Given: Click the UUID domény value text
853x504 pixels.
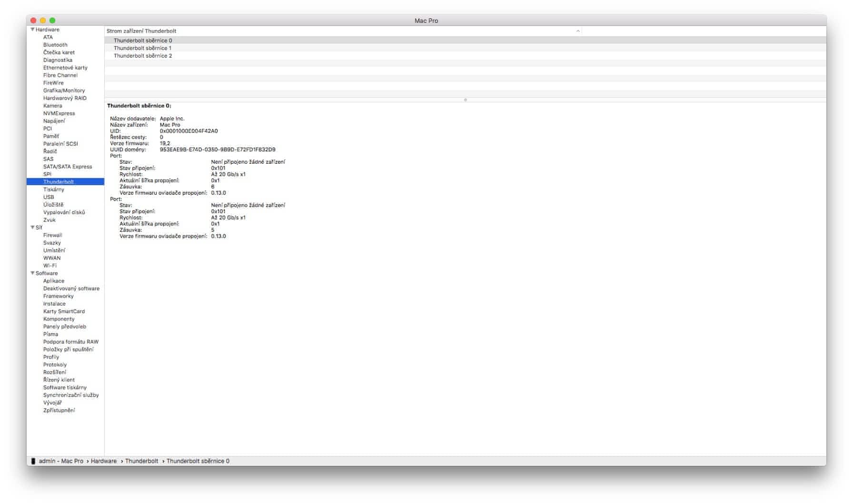Looking at the screenshot, I should [218, 149].
